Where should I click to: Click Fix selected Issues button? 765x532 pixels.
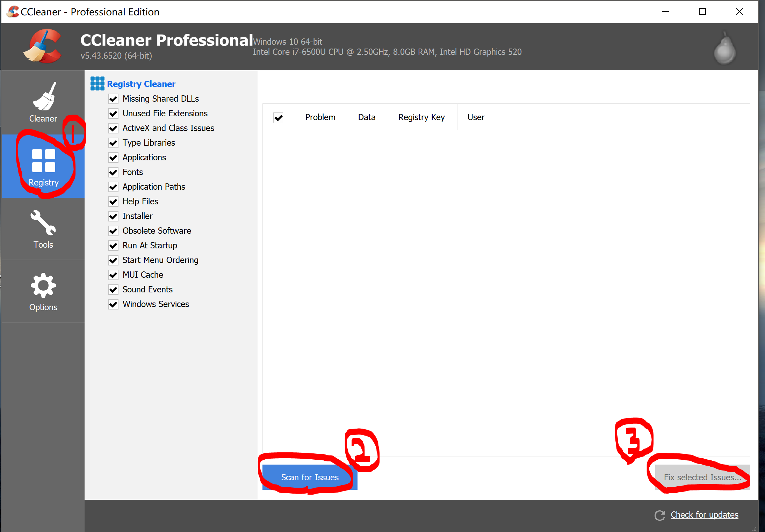pyautogui.click(x=702, y=477)
